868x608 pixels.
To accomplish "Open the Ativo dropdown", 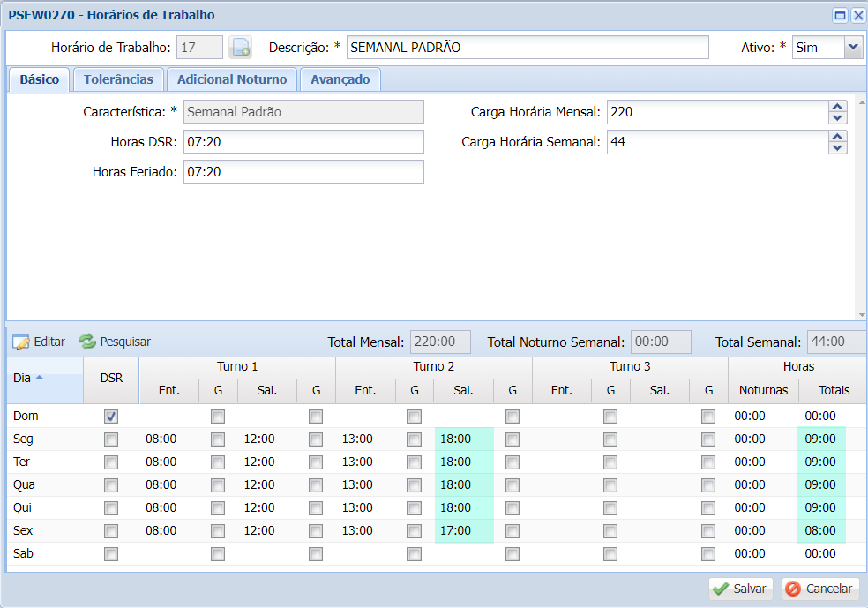I will pyautogui.click(x=853, y=48).
